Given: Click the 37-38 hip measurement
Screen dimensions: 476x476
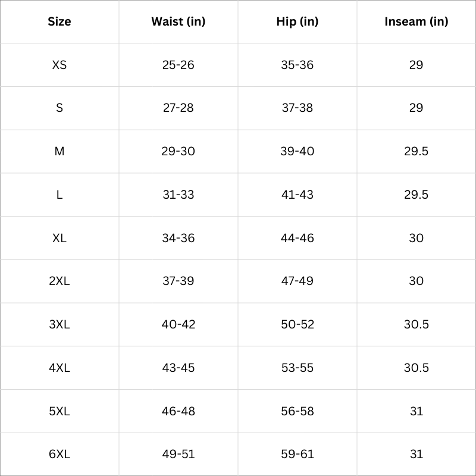Looking at the screenshot, I should tap(297, 108).
